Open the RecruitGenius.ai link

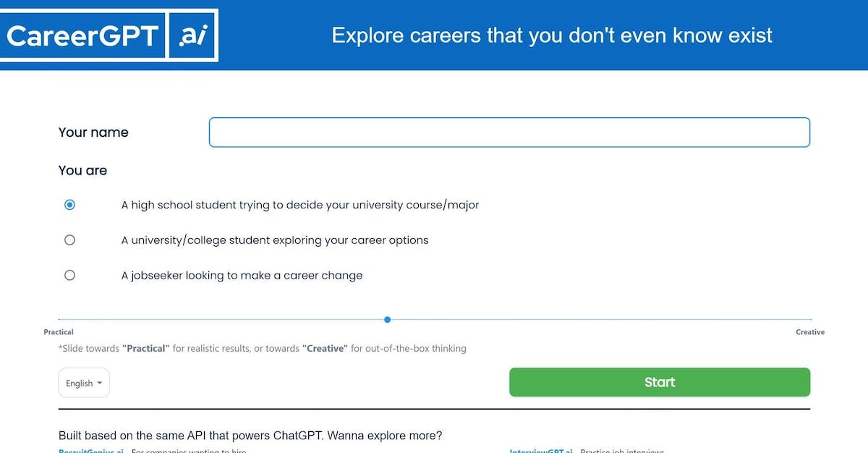(x=92, y=450)
